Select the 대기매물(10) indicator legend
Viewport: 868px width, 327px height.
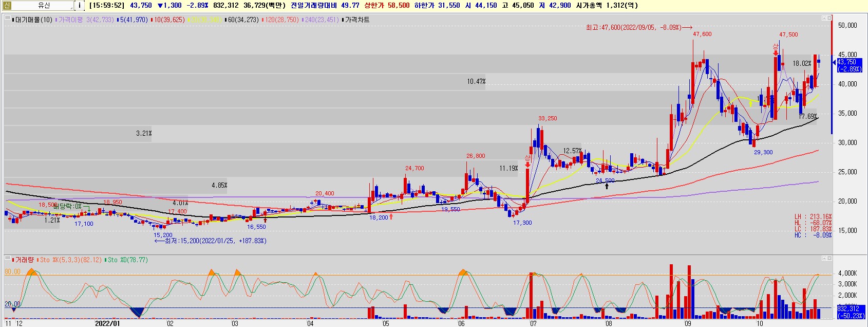(x=33, y=20)
